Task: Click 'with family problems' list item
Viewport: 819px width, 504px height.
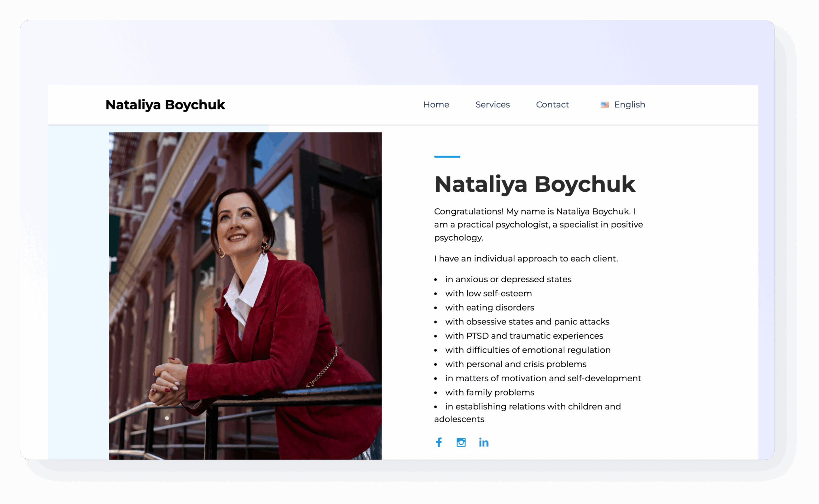Action: click(x=489, y=393)
